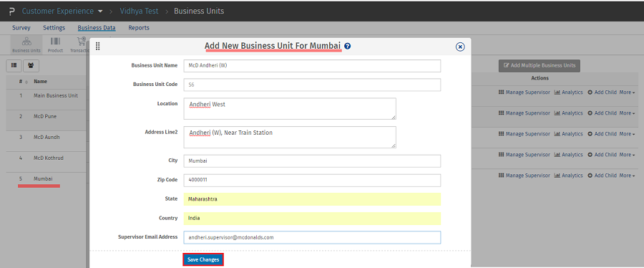Viewport: 644px width, 268px height.
Task: Manage Supervisor for Main Business Unit row
Action: pos(524,92)
